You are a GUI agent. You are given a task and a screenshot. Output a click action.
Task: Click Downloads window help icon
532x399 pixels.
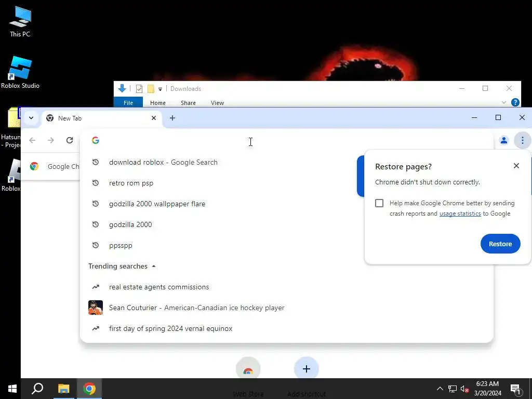click(x=515, y=102)
